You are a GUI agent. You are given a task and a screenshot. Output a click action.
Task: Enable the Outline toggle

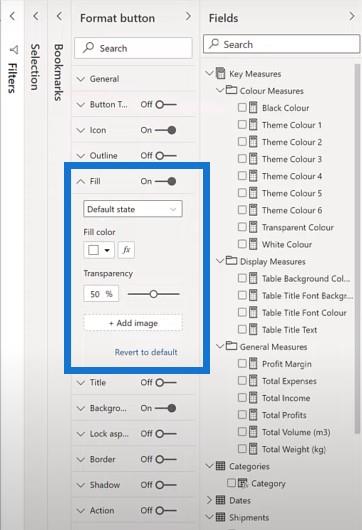click(x=166, y=156)
